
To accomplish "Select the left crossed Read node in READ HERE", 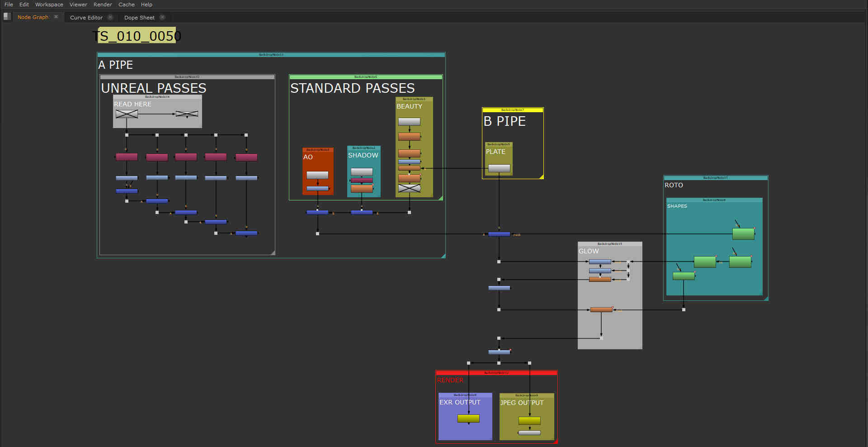I will coord(127,114).
